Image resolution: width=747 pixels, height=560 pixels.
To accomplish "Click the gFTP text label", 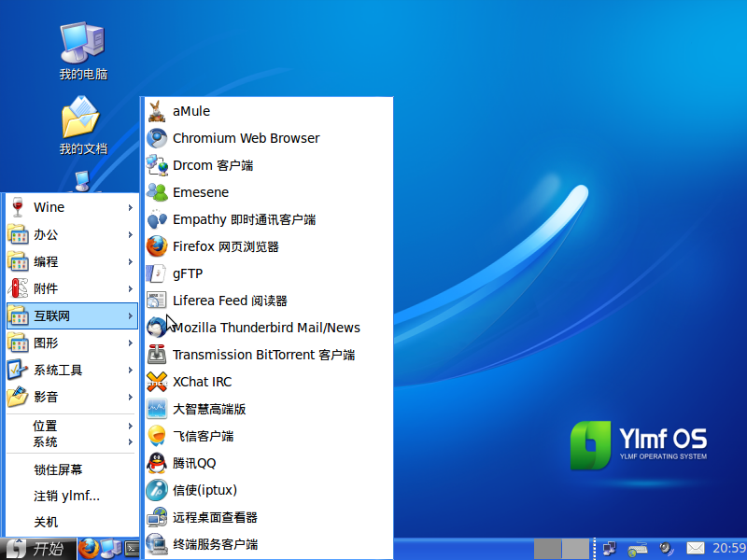I will (188, 274).
